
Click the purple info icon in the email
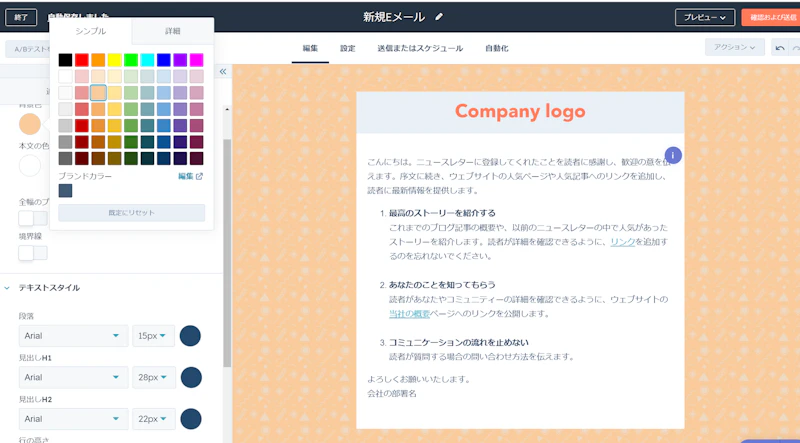tap(673, 155)
